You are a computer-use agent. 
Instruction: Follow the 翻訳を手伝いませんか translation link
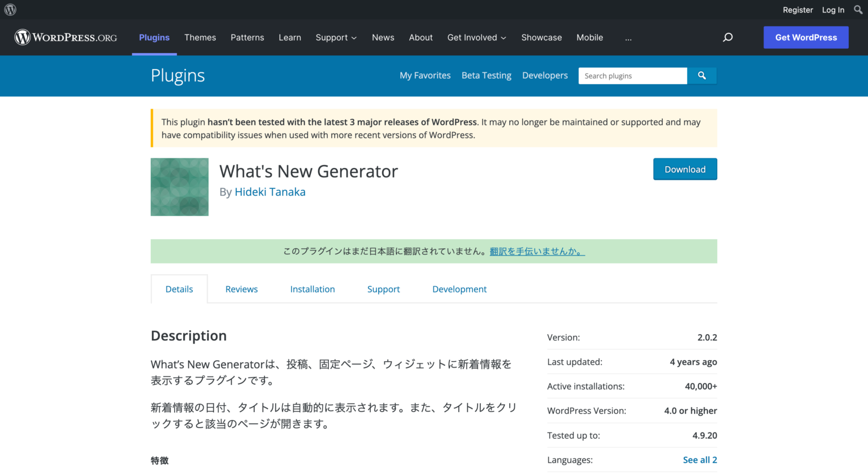pos(536,251)
